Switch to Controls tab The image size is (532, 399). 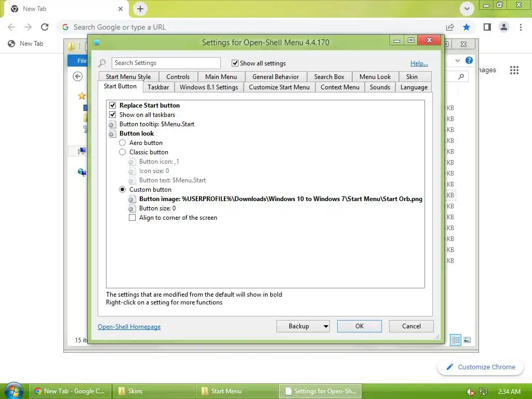[178, 77]
